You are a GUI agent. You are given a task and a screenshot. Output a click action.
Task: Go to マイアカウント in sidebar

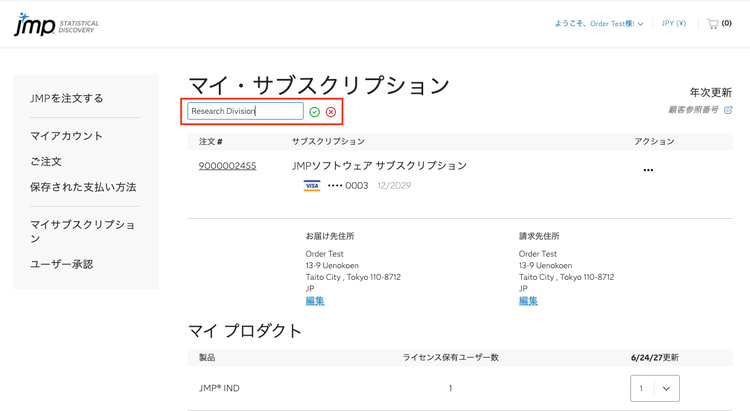(66, 136)
